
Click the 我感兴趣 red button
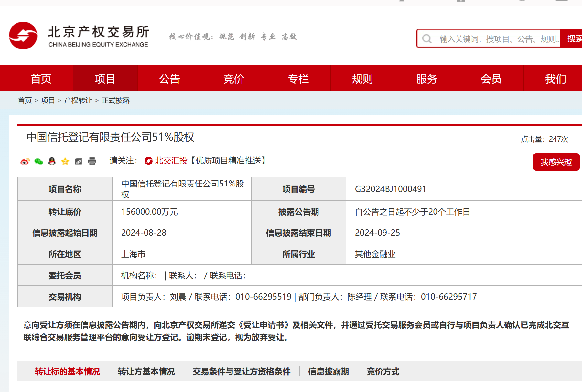point(556,162)
